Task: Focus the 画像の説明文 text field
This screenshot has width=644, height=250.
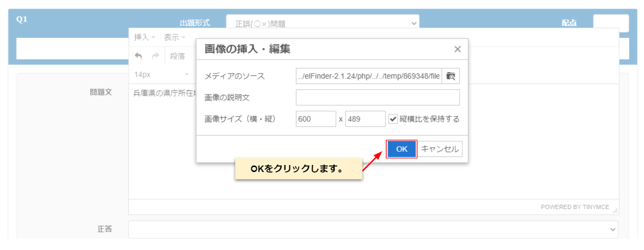Action: [378, 97]
